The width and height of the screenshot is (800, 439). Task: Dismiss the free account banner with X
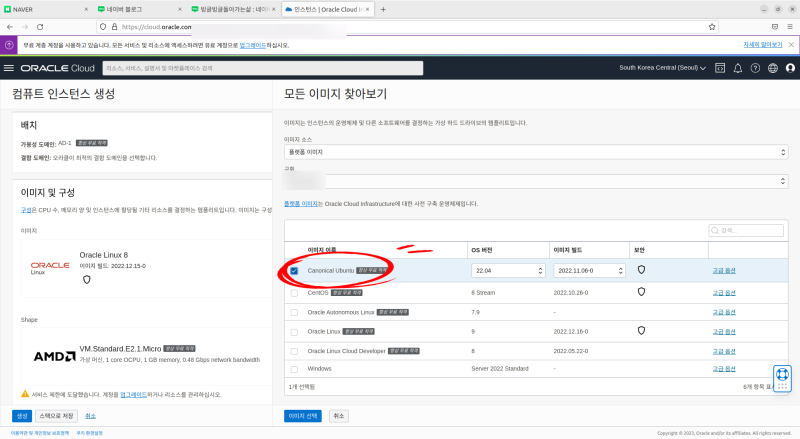point(791,45)
